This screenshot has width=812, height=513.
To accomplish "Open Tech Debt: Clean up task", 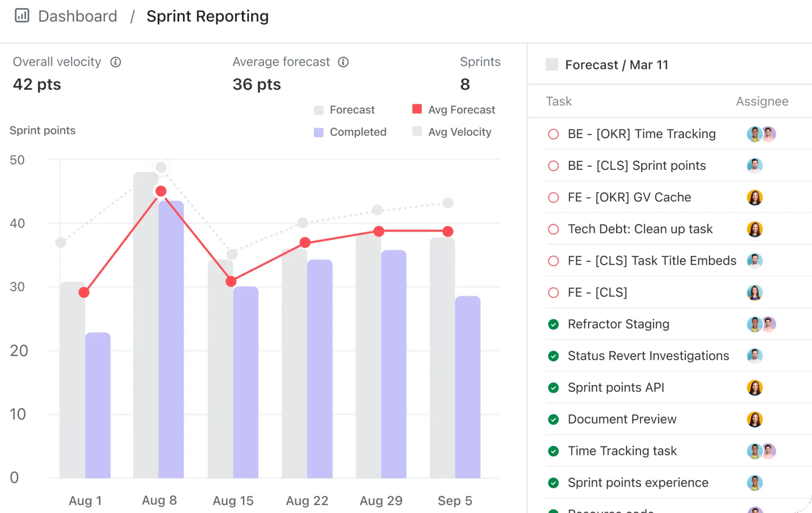I will click(x=640, y=229).
